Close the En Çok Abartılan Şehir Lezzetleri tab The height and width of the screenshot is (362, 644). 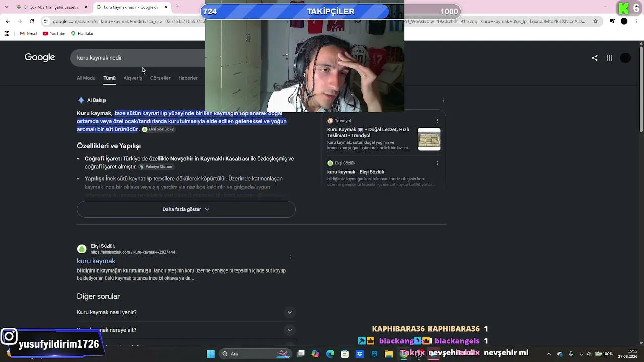pos(86,7)
